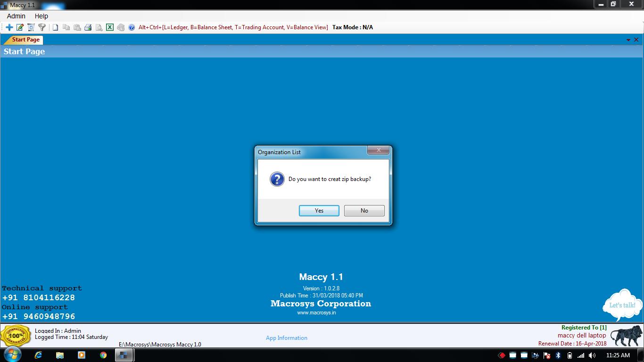Click the Tax Mode : N/A label
Viewport: 644px width, 362px height.
click(353, 27)
